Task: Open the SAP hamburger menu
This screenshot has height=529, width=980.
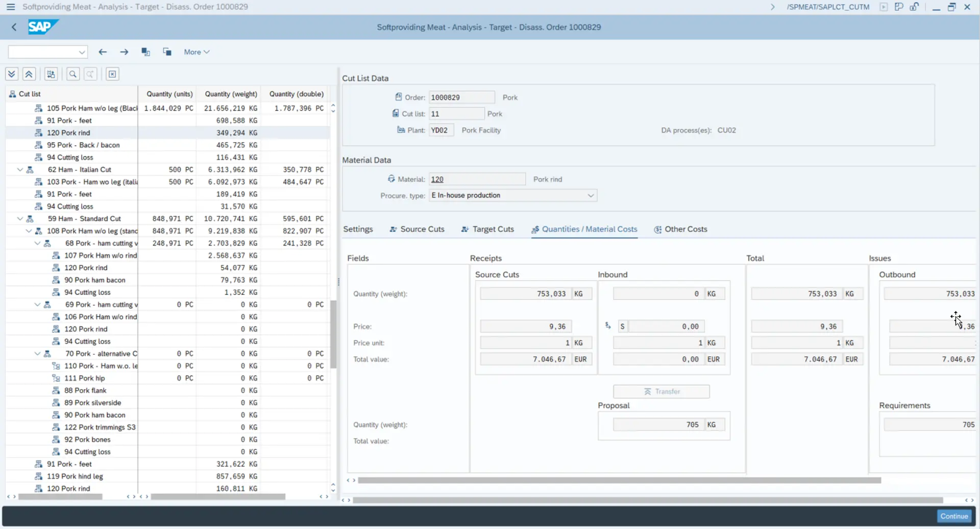Action: tap(10, 7)
